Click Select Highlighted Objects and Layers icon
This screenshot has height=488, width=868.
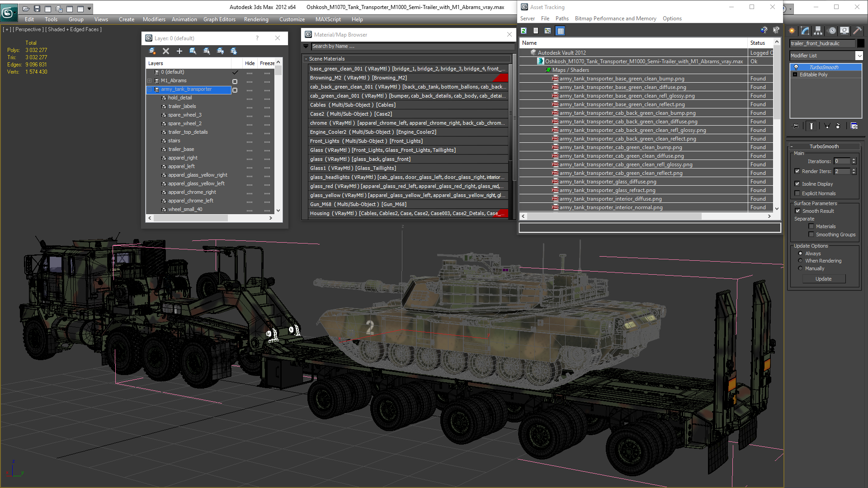point(193,51)
